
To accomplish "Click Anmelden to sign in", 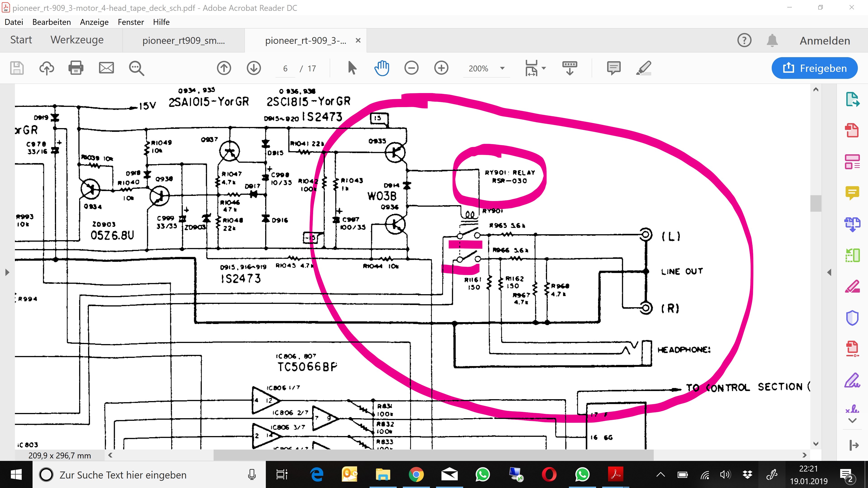I will 825,41.
